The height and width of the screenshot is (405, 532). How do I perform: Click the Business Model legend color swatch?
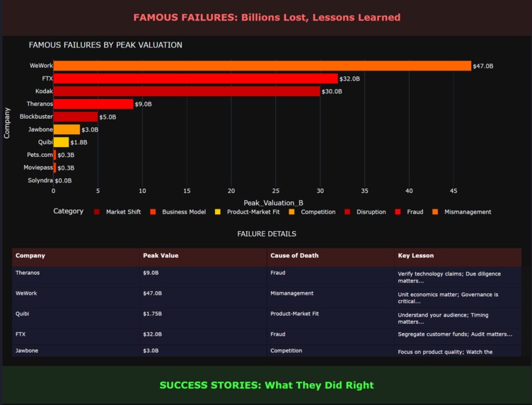[153, 212]
